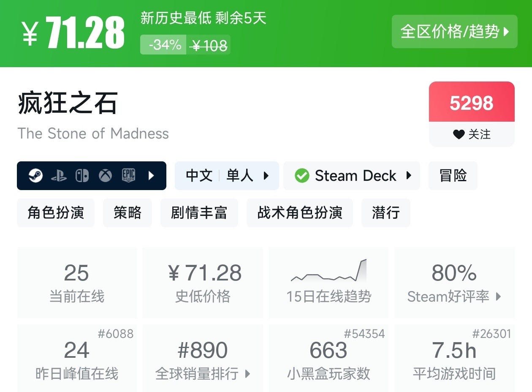Click the Xbox platform icon
Screen dimensions: 532x392
pos(105,176)
